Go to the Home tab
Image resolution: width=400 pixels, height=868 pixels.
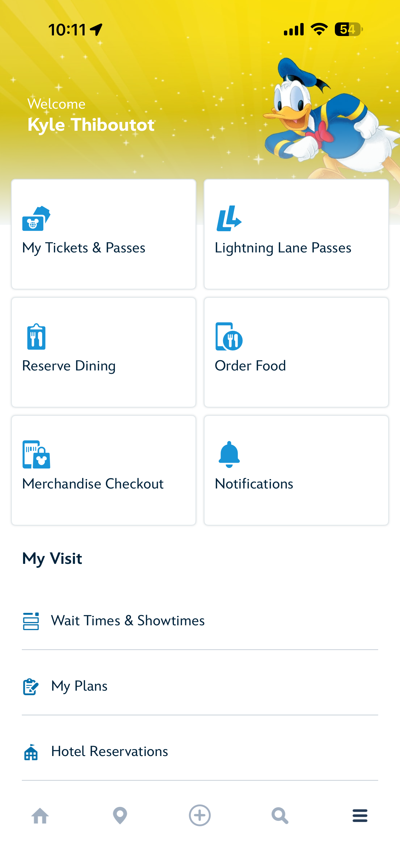coord(40,816)
